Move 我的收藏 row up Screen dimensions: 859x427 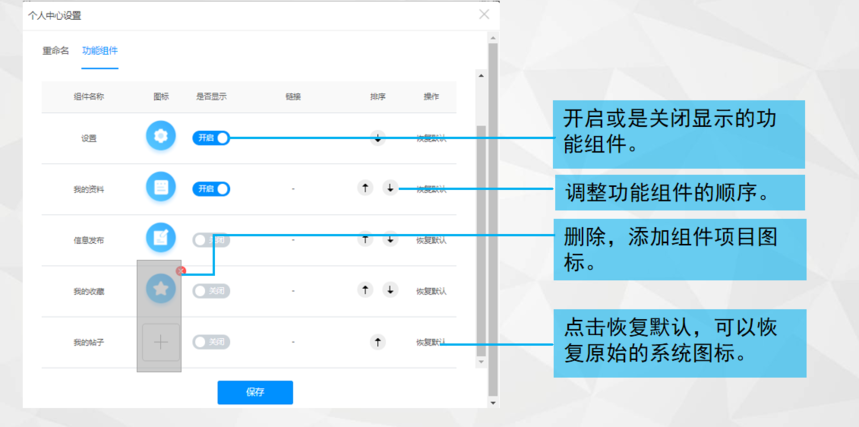[365, 289]
